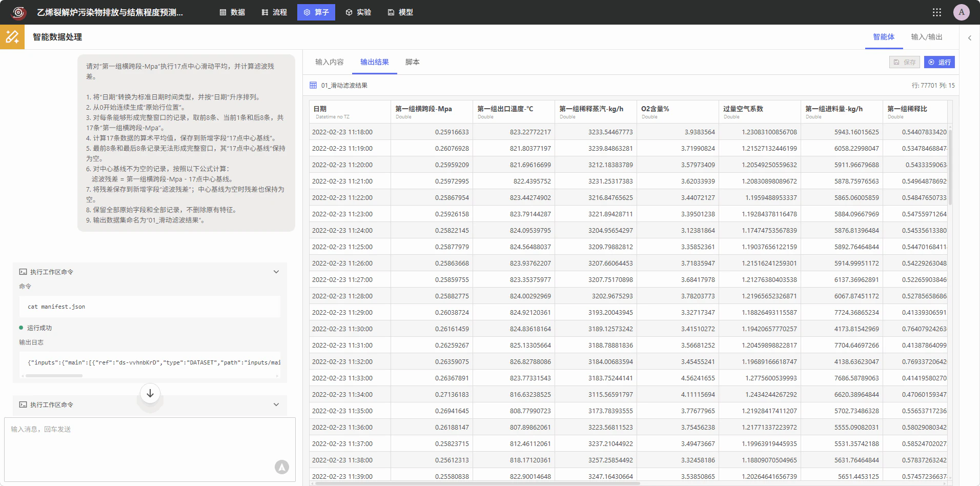The height and width of the screenshot is (486, 980).
Task: Click the 第一组进料量-kg/h column header
Action: (842, 112)
